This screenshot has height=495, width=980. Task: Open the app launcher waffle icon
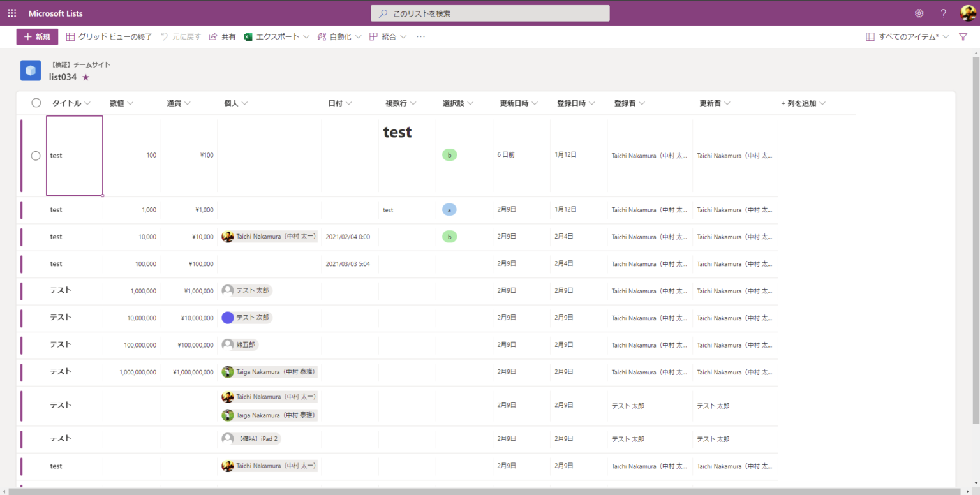click(12, 13)
